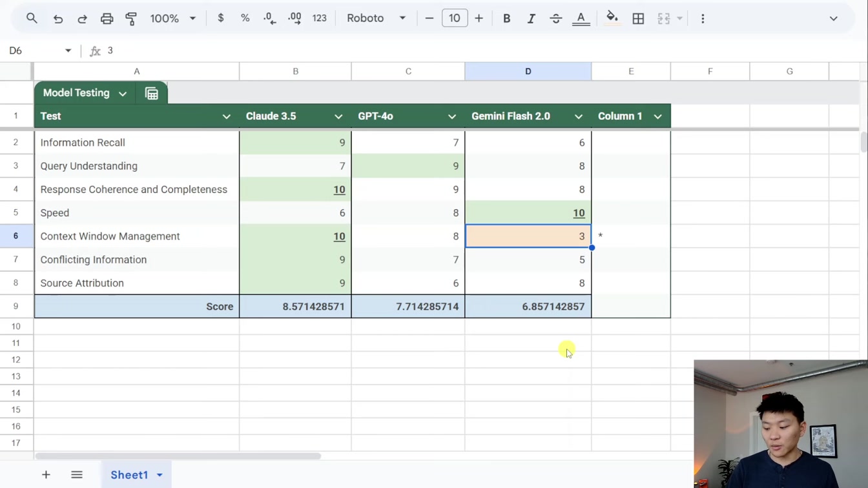Viewport: 868px width, 488px height.
Task: Click the table view icon beside Model Testing
Action: 152,94
